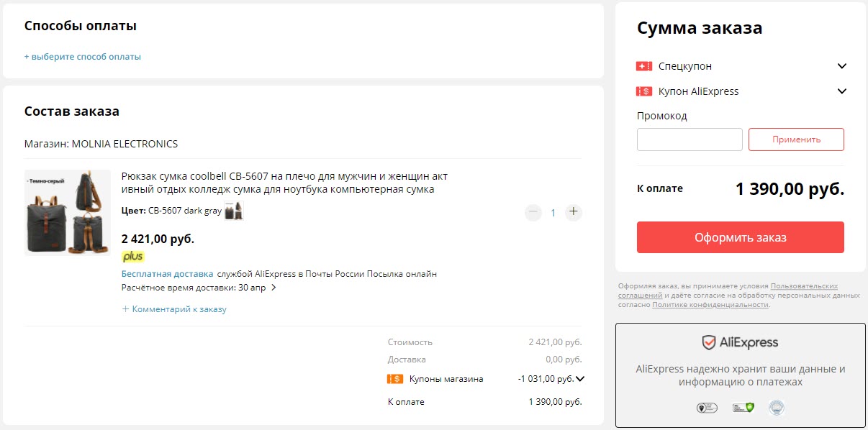Add a Комментарий к заказу
Viewport: 868px width, 430px height.
point(174,308)
